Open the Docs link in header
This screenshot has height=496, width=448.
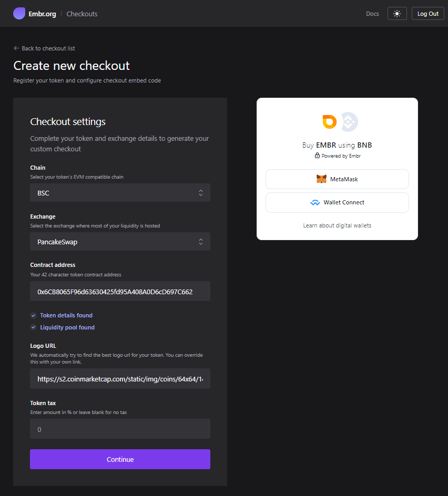click(x=372, y=14)
